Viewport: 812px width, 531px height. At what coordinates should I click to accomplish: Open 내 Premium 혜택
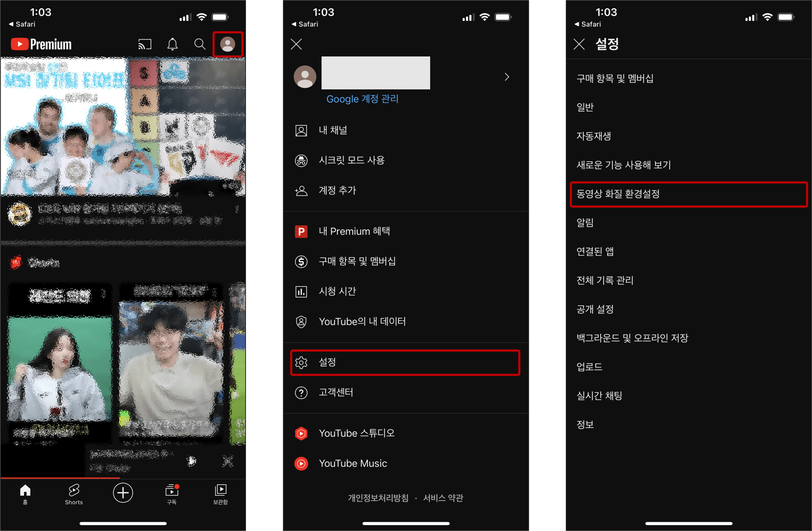[406, 231]
